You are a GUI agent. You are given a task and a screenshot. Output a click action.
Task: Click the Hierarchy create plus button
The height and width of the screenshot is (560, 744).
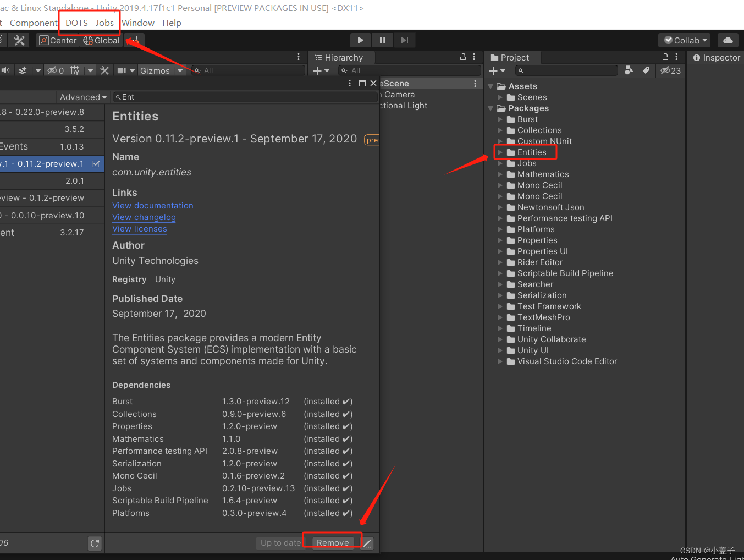pos(321,70)
